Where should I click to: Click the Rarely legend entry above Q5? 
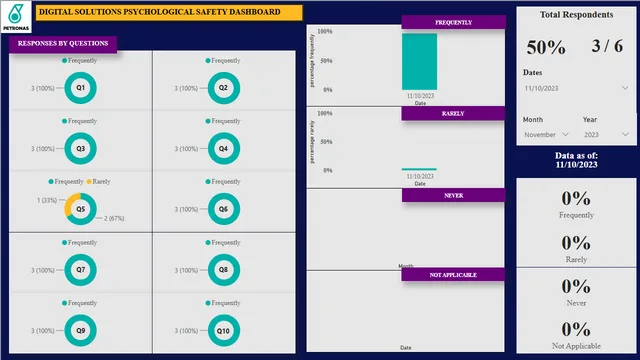click(98, 181)
